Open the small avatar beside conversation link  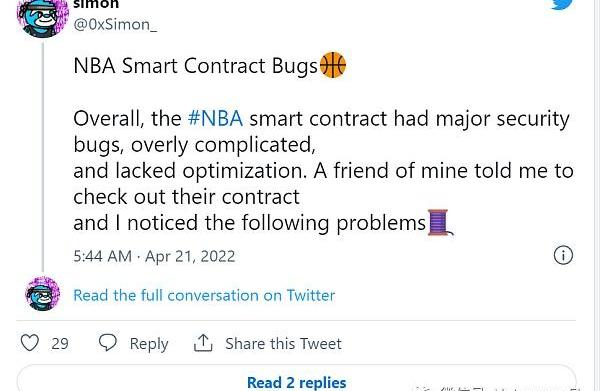[42, 293]
